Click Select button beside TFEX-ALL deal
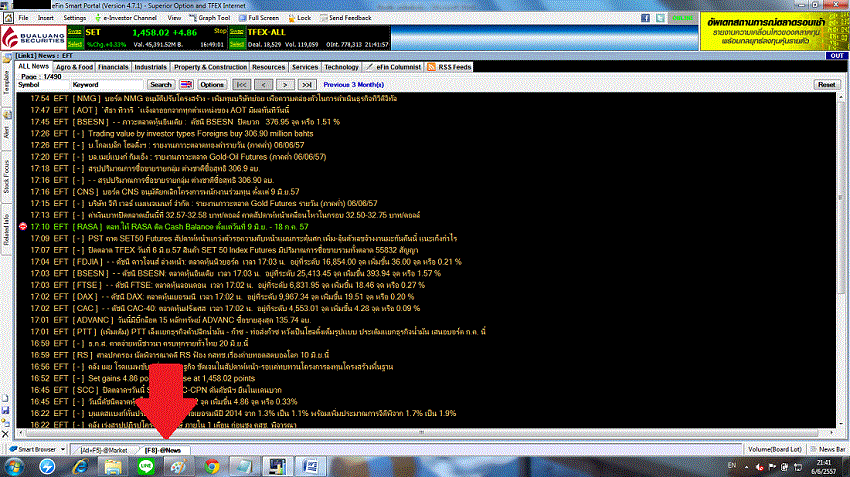This screenshot has height=477, width=850. [x=237, y=44]
